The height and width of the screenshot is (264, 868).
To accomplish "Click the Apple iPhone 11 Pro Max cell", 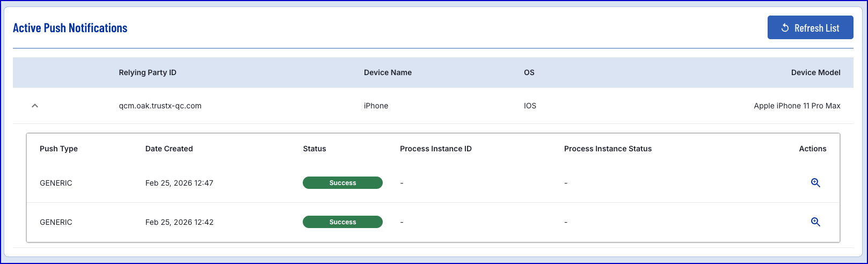I will (x=797, y=106).
